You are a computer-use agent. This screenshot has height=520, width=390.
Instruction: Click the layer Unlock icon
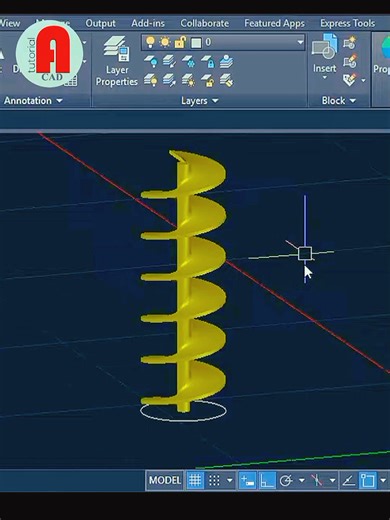pos(208,80)
